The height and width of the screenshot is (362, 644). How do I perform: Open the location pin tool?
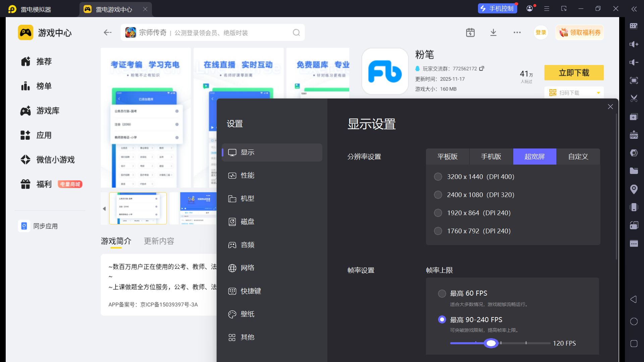634,189
